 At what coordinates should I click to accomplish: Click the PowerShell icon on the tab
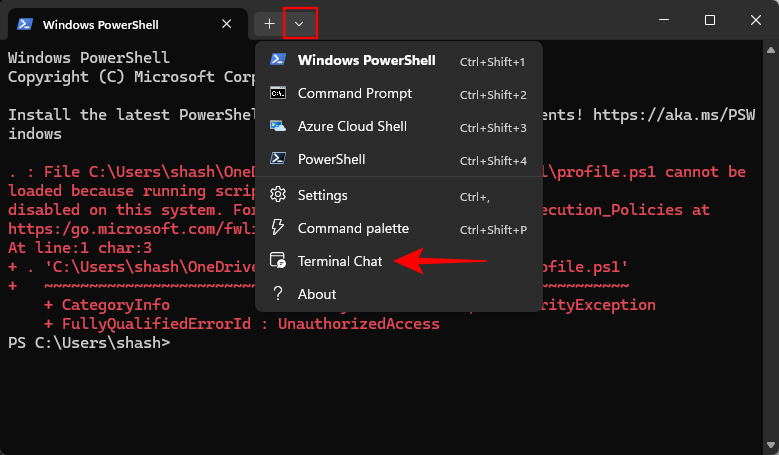(x=27, y=22)
